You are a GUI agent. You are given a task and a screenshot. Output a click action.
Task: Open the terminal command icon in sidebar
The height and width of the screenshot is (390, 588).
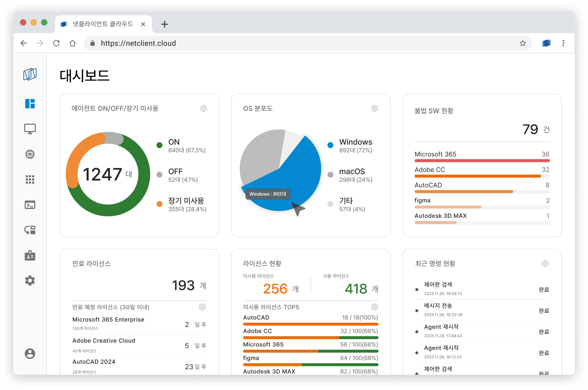click(x=30, y=205)
